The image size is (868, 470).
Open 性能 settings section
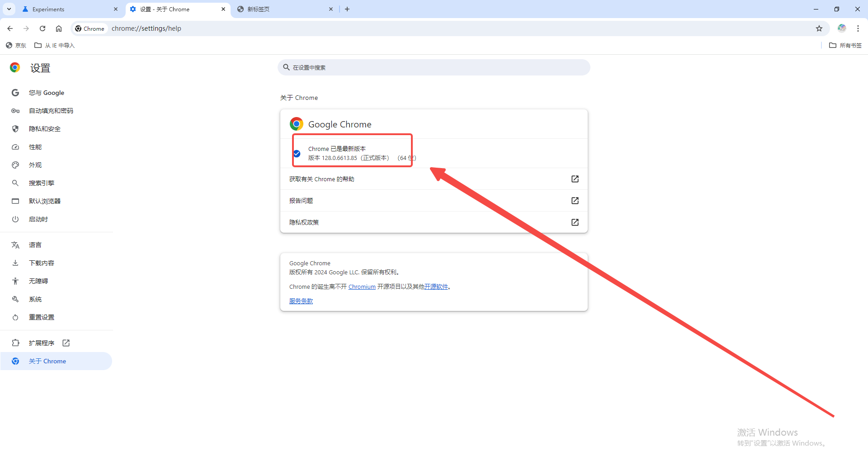57,147
